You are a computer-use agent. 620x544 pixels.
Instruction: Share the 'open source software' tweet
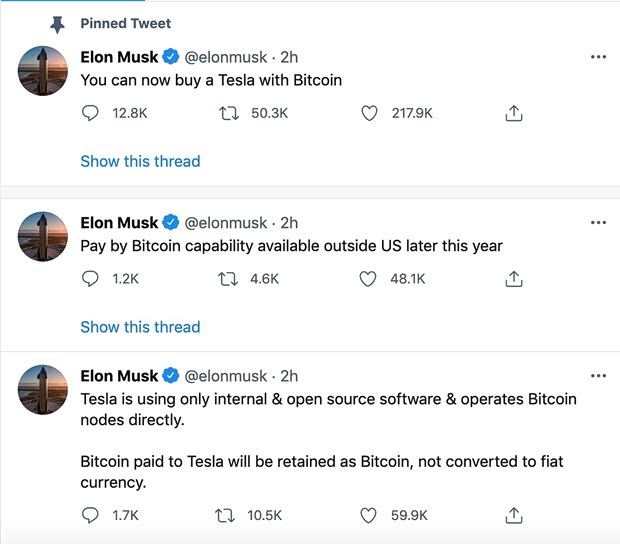514,515
